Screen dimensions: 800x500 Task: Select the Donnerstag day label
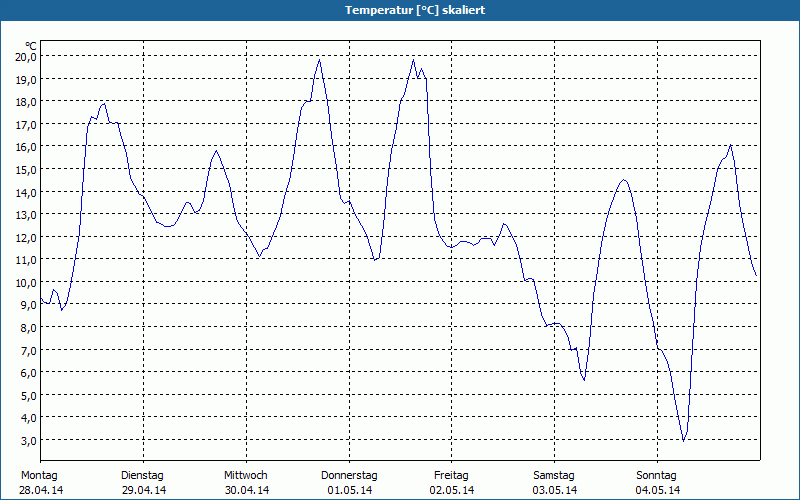point(349,475)
